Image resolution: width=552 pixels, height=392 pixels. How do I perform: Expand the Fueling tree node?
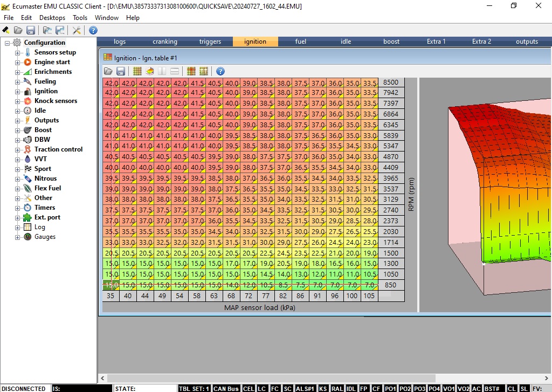coord(17,82)
